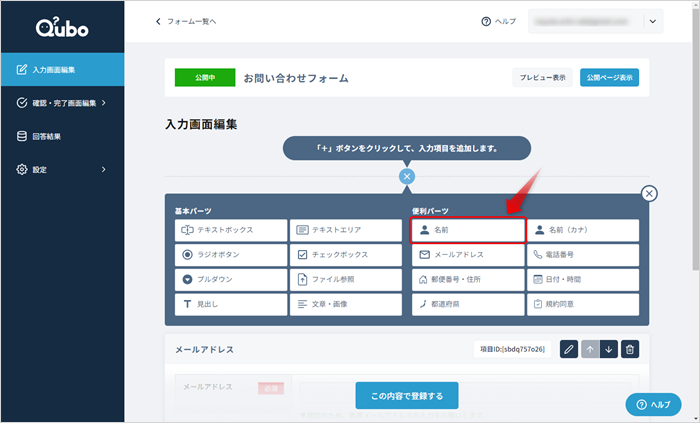The image size is (700, 423).
Task: Add a チェックボックス part
Action: [346, 255]
